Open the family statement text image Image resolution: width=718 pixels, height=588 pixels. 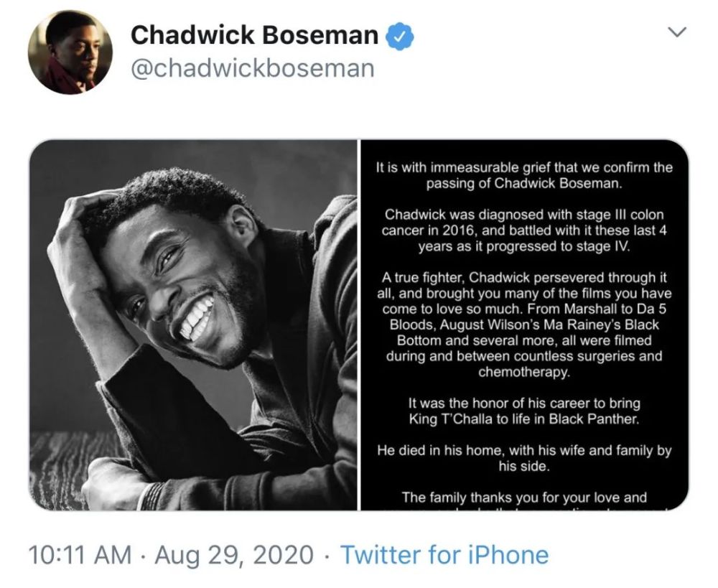[x=523, y=325]
